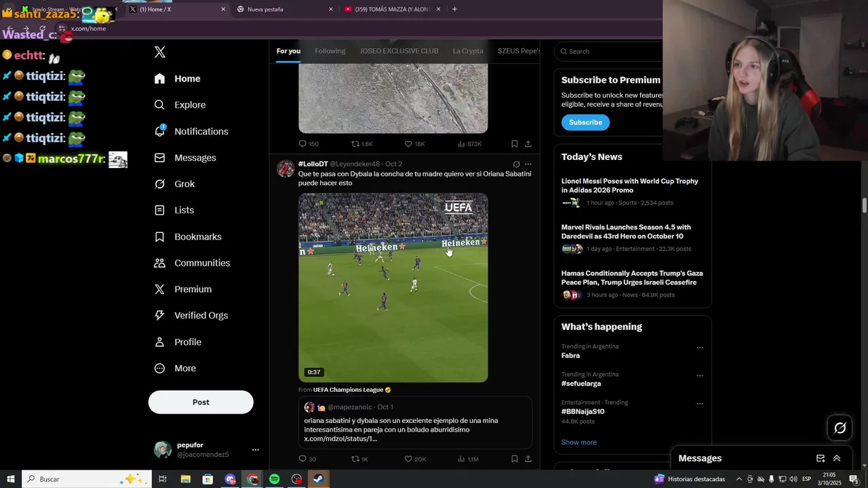Viewport: 868px width, 488px height.
Task: Like the top post with 18K likes
Action: tap(414, 144)
